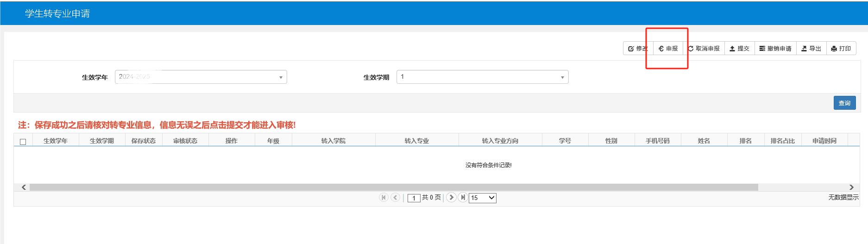Viewport: 868px width, 244px height.
Task: Click the 取消申报 cancel declaration button
Action: tap(704, 49)
